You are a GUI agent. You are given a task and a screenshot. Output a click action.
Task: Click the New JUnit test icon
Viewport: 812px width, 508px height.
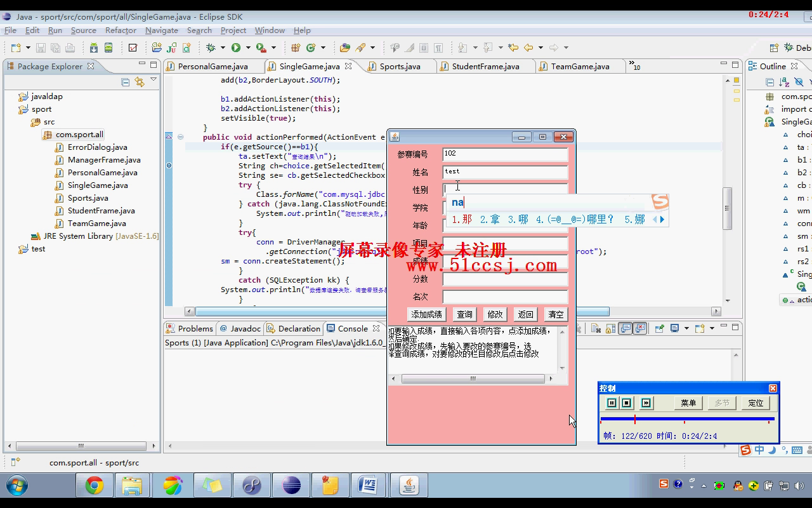pos(171,48)
